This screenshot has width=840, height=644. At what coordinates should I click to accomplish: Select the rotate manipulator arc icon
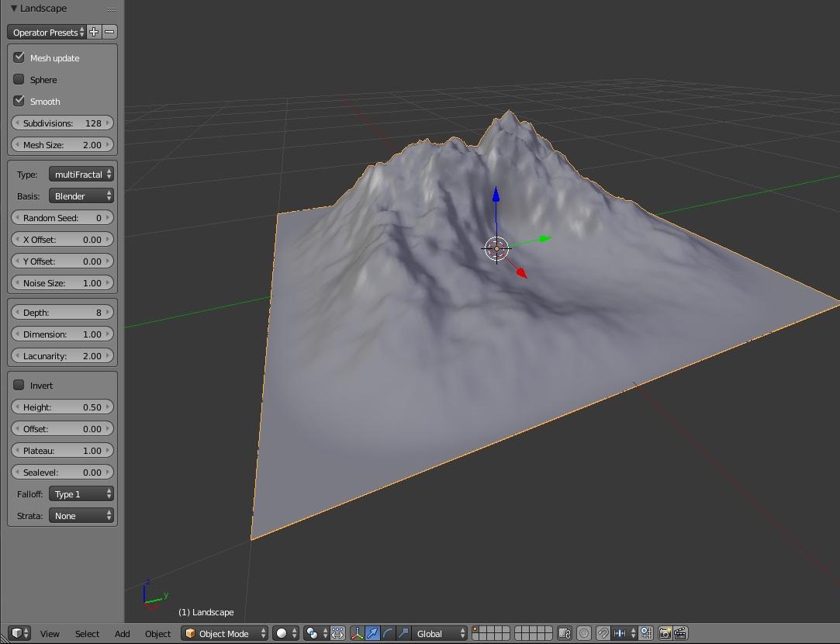(388, 633)
